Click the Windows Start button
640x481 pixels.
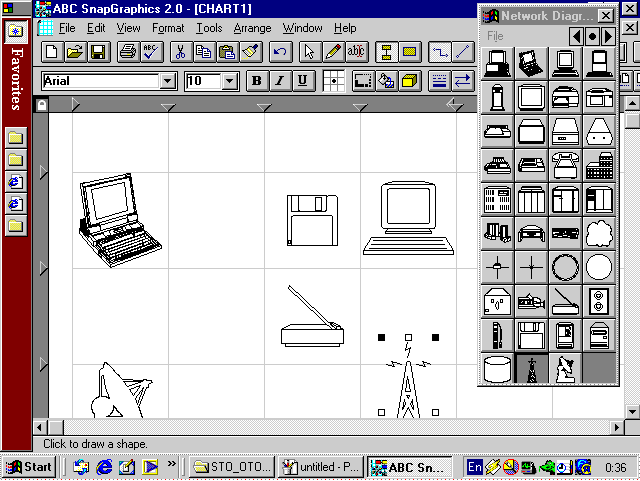[29, 467]
